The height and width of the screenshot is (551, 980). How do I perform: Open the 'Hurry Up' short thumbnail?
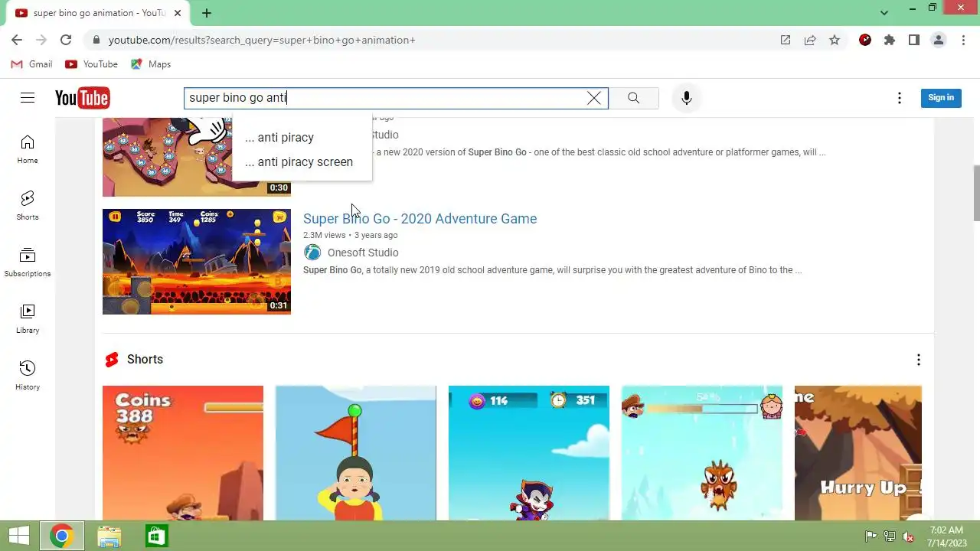(x=858, y=453)
